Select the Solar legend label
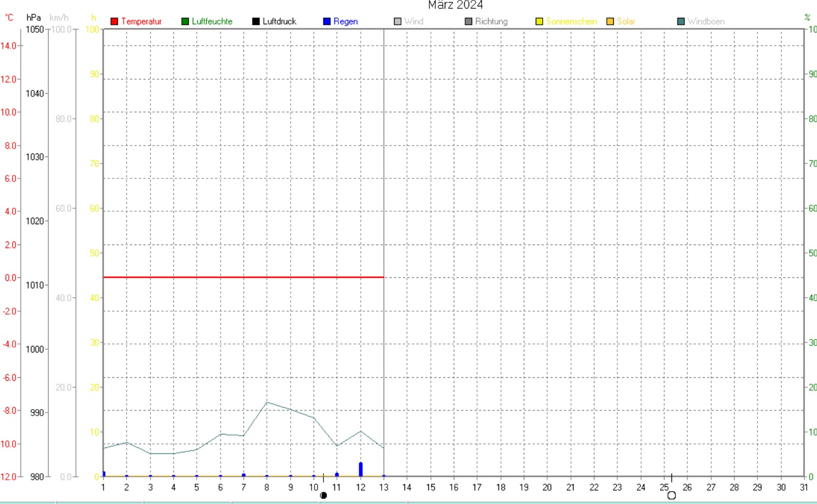Viewport: 817px width, 504px height. click(x=626, y=21)
